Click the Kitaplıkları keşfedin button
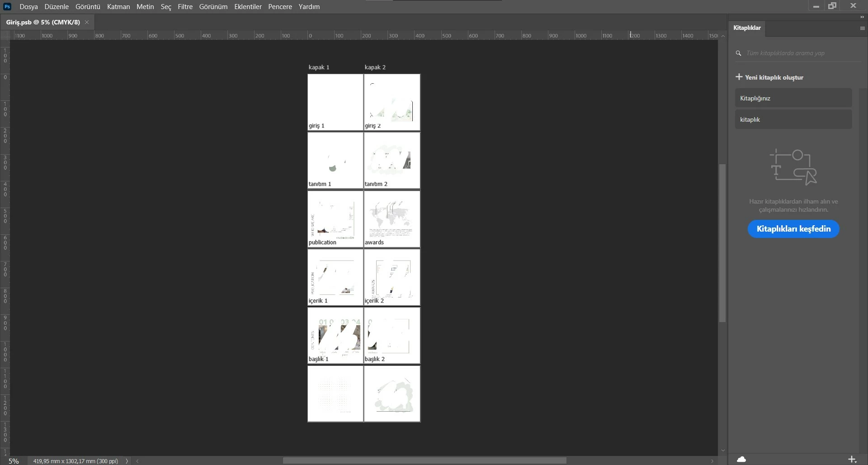 [793, 229]
